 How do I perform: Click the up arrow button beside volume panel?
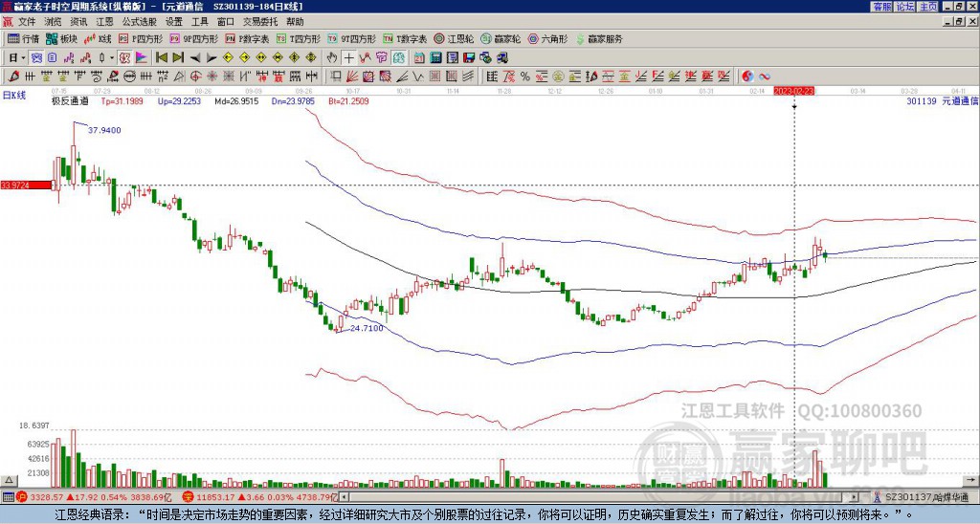click(x=8, y=480)
